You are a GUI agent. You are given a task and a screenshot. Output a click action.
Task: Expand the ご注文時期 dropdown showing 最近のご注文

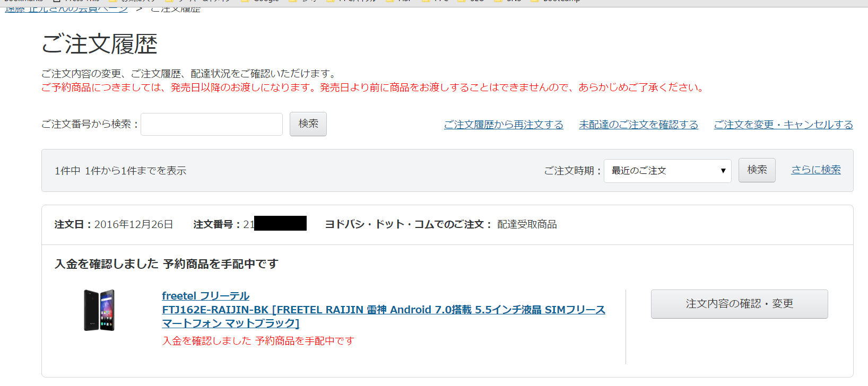667,171
